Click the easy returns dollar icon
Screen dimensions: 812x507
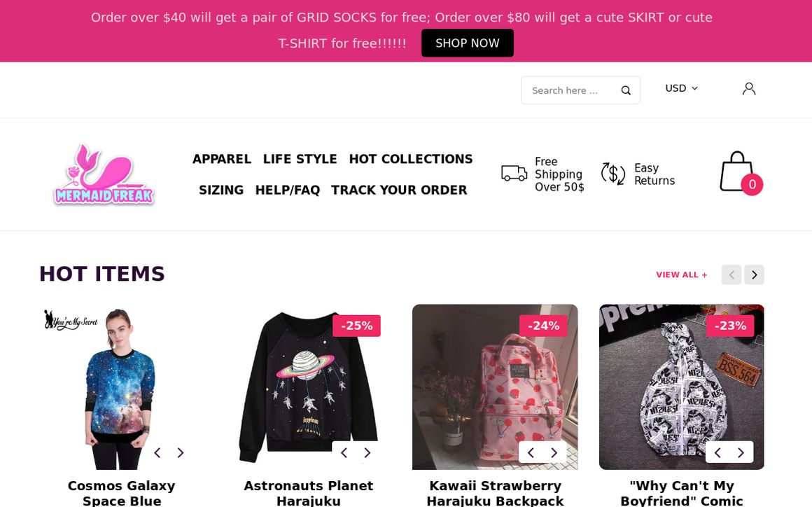[x=613, y=174]
